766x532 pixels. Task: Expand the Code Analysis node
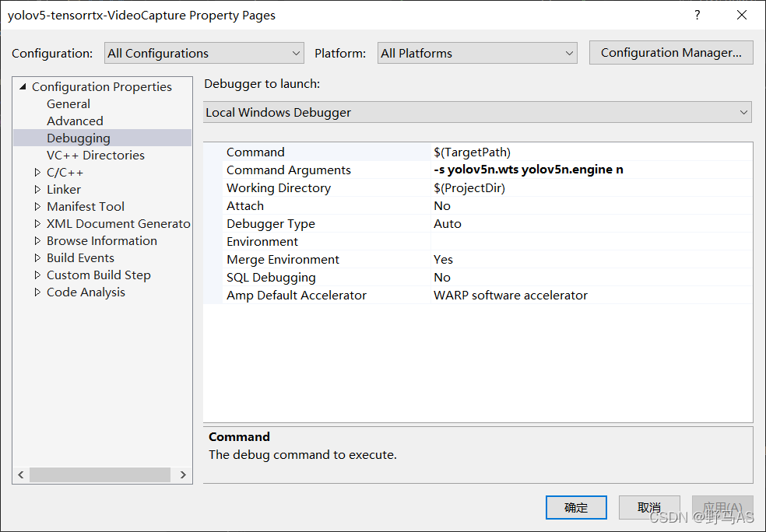[37, 292]
